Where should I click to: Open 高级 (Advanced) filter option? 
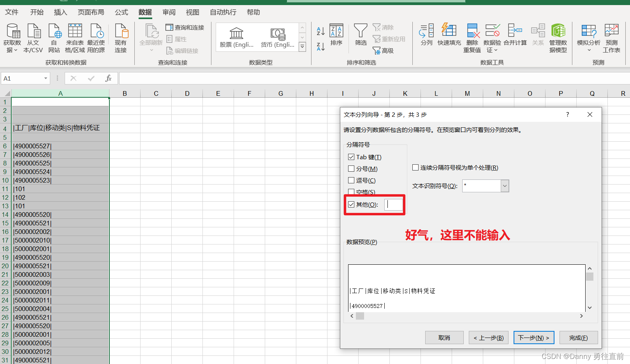pos(384,51)
